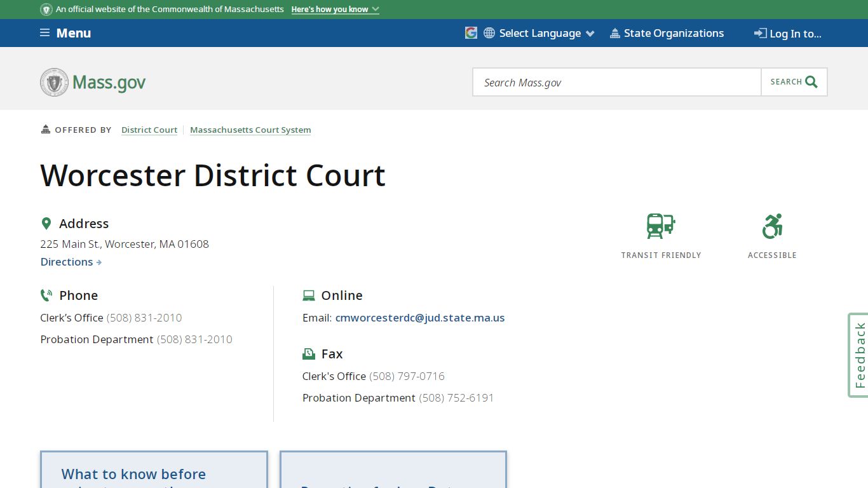Expand the Select Language dropdown
The width and height of the screenshot is (868, 488).
tap(539, 33)
